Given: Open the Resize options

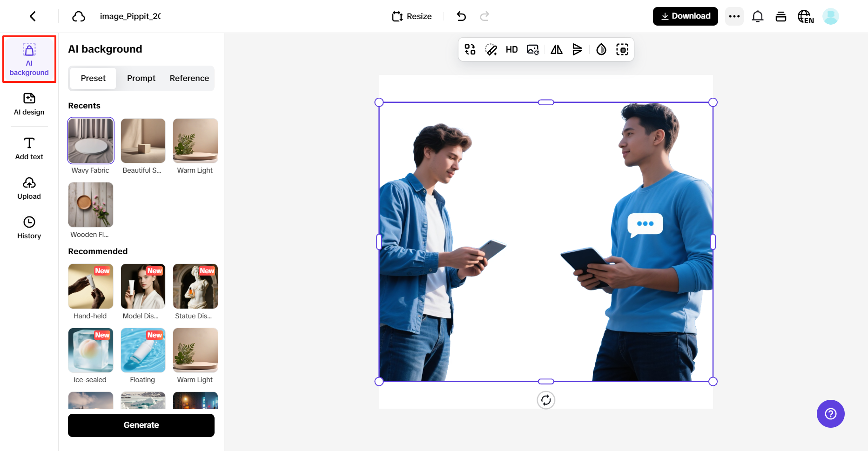Looking at the screenshot, I should (x=411, y=16).
